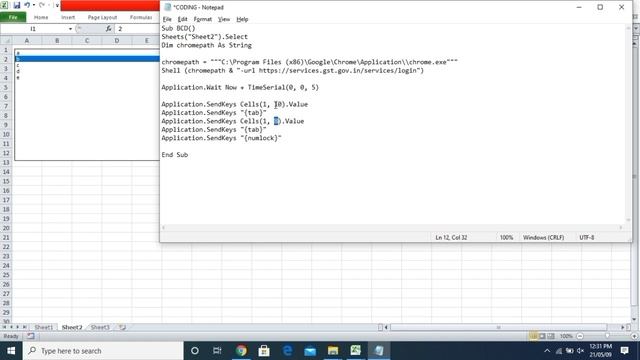Screen dimensions: 640x360
Task: Click the {numlock} SendKeys line
Action: [221, 138]
